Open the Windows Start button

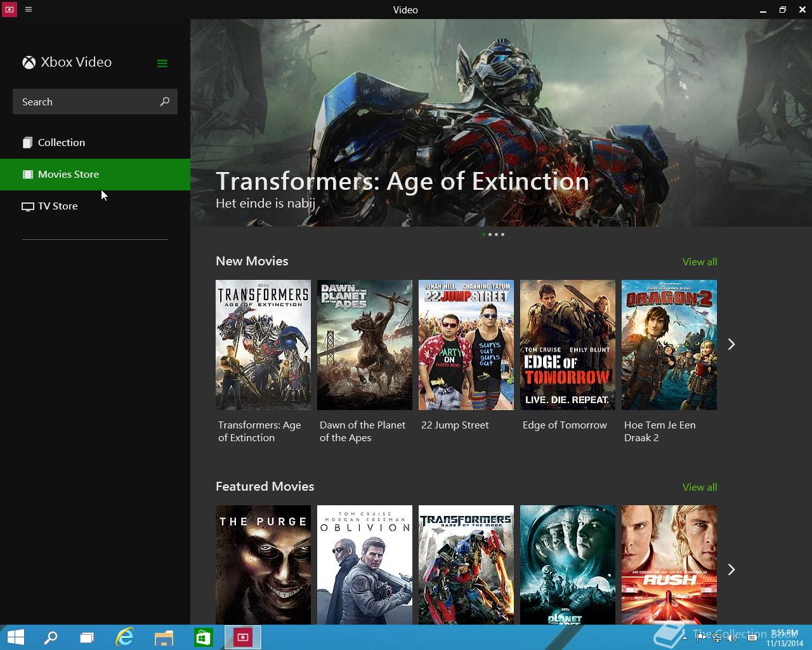coord(15,637)
